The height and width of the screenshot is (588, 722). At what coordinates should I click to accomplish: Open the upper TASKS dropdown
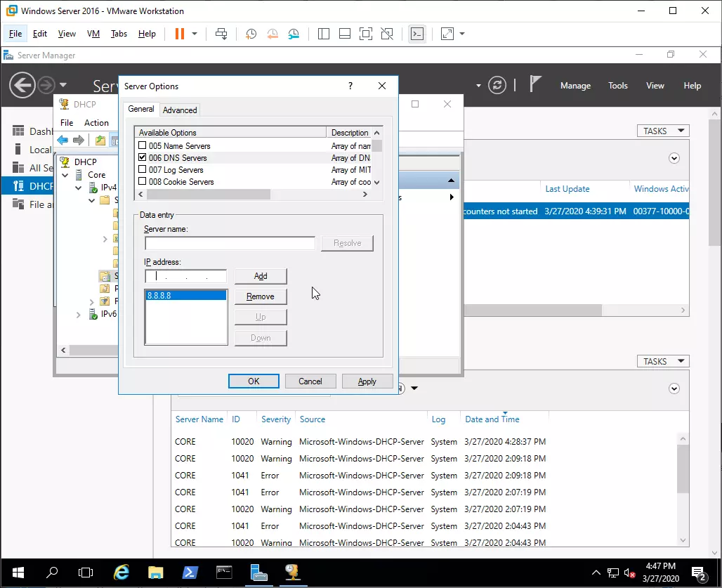click(663, 131)
